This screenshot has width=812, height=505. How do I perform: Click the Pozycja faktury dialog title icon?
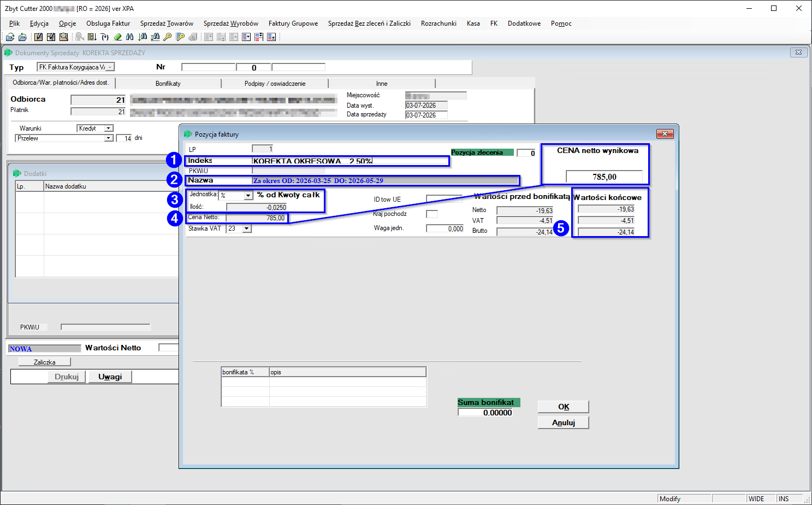[188, 134]
